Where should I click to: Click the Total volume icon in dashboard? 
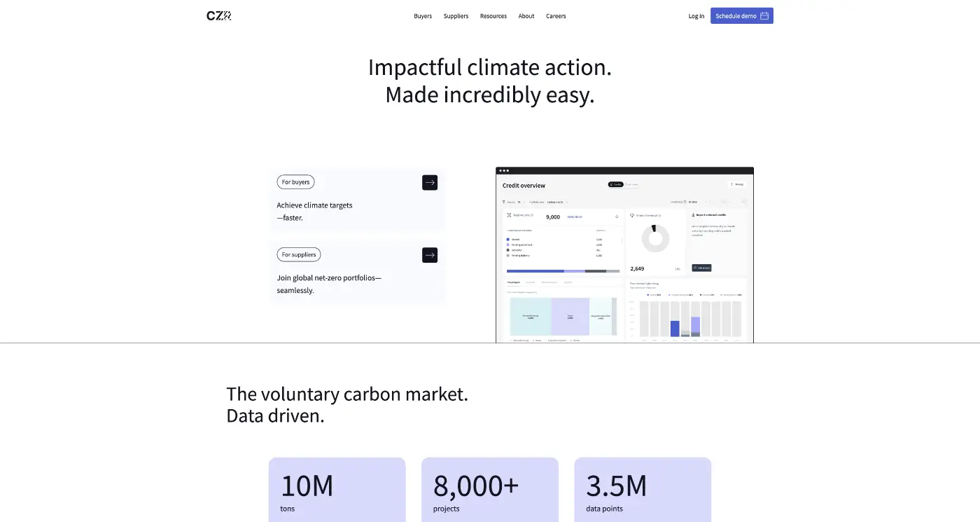[x=509, y=215]
